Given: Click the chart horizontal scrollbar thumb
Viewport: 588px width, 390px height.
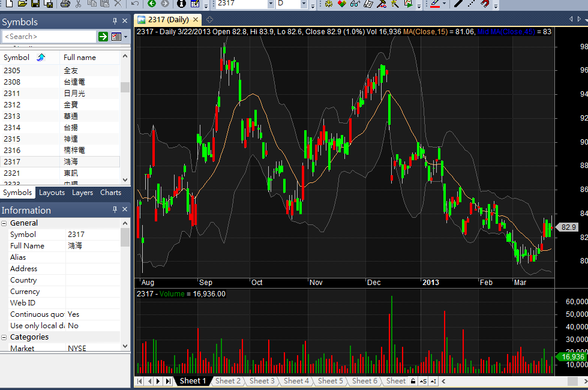Looking at the screenshot, I should (572, 381).
